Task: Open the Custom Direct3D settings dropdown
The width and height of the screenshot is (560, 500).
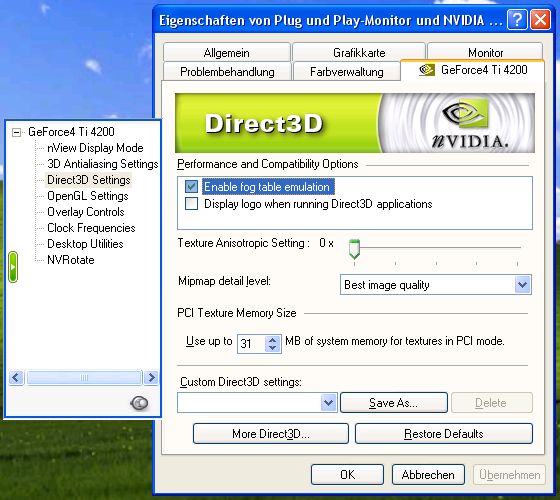Action: (328, 403)
